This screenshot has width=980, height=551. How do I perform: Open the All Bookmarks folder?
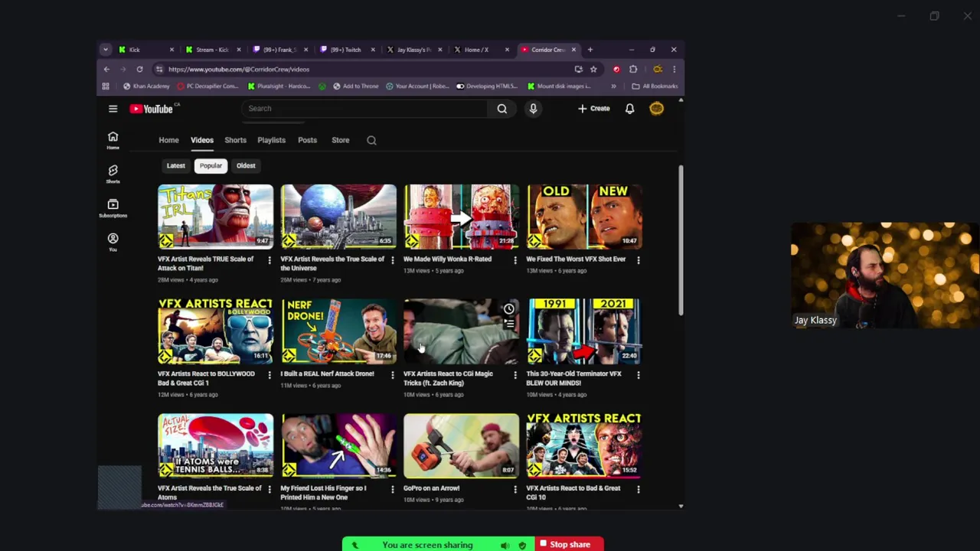coord(655,86)
